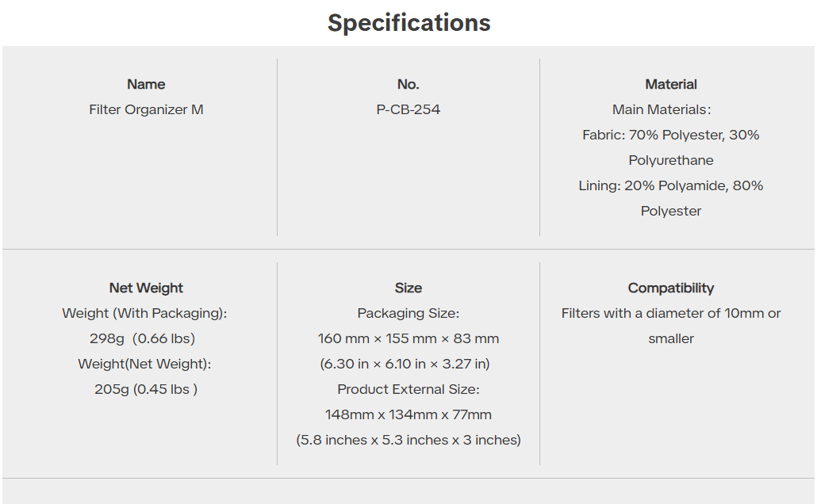
Task: Click the Lining 20% Polyamide line
Action: [671, 185]
